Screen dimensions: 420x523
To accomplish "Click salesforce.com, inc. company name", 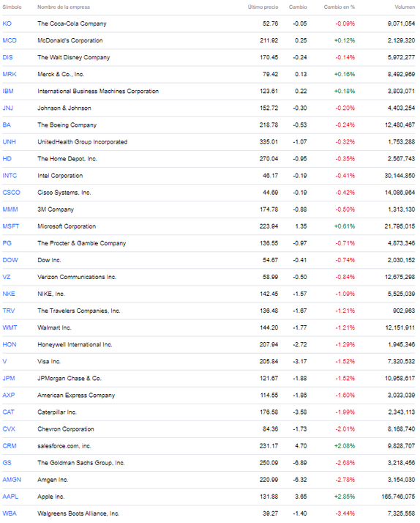I will coord(64,446).
